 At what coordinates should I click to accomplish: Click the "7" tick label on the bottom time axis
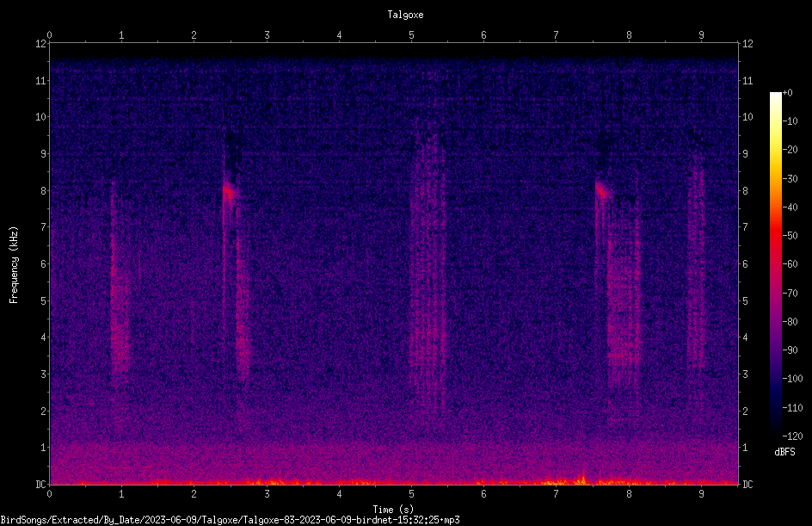pos(557,494)
